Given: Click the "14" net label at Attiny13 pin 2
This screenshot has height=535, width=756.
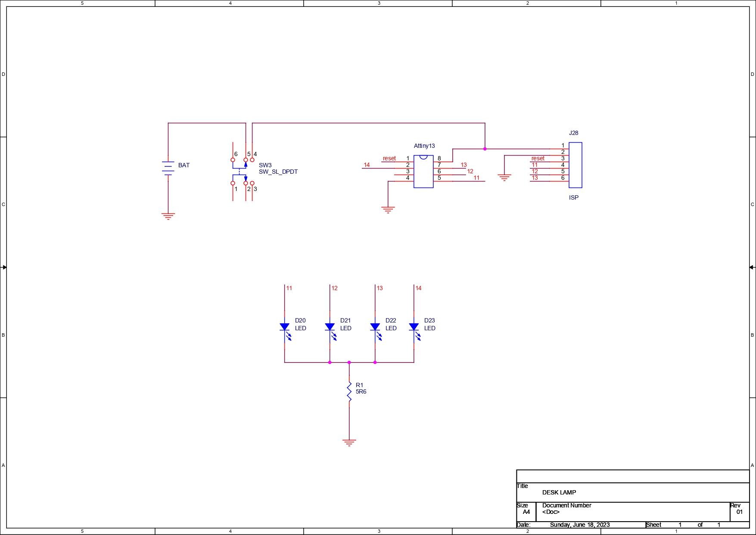Looking at the screenshot, I should 367,165.
